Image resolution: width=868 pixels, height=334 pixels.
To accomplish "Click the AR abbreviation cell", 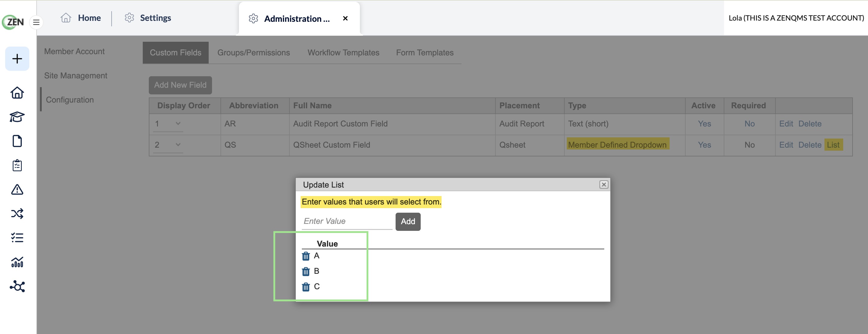I will tap(255, 124).
